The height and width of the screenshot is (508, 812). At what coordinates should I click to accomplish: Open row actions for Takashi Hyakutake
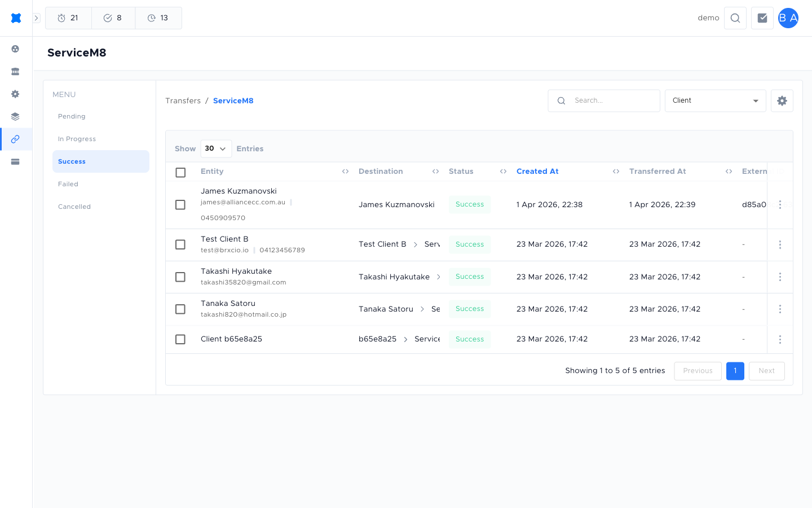(x=780, y=277)
